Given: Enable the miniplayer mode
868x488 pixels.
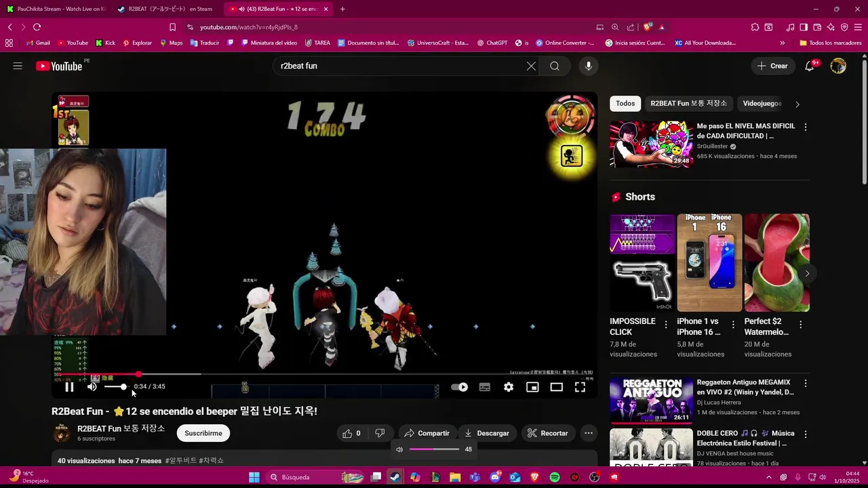Looking at the screenshot, I should [532, 387].
